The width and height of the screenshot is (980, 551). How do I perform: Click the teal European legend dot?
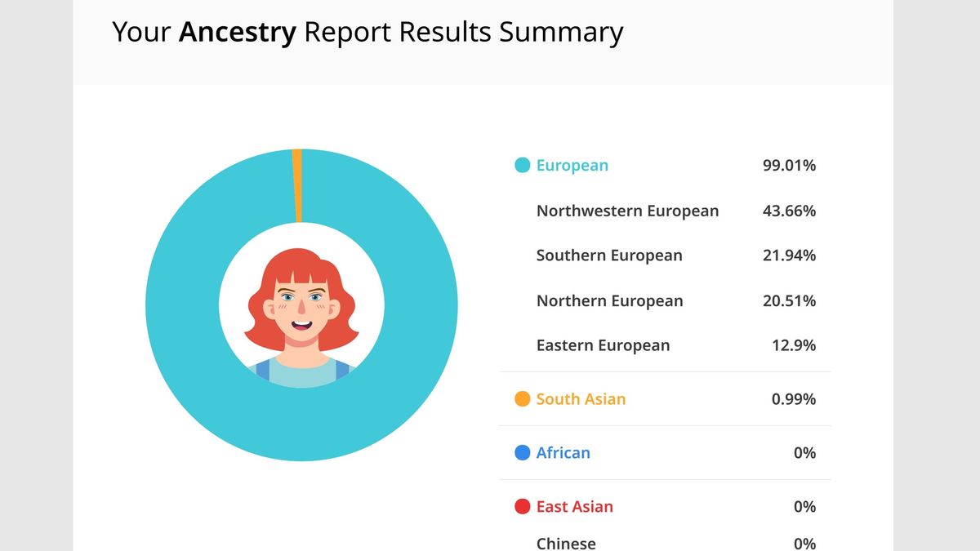pyautogui.click(x=521, y=165)
